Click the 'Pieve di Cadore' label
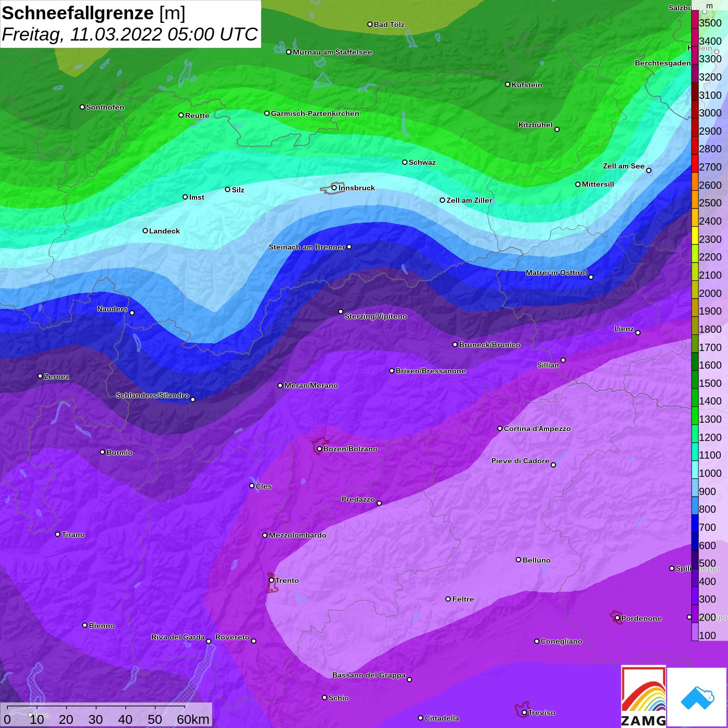The image size is (728, 728). point(521,461)
